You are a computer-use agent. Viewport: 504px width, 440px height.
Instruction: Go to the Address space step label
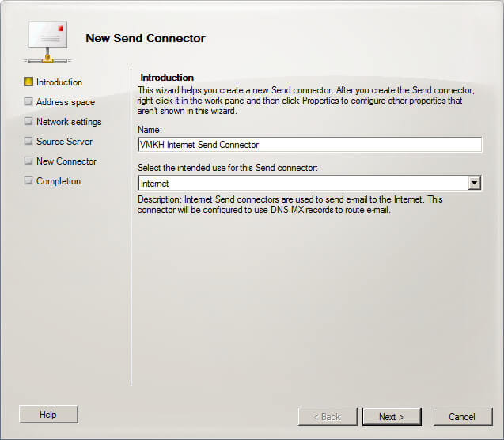click(x=66, y=102)
